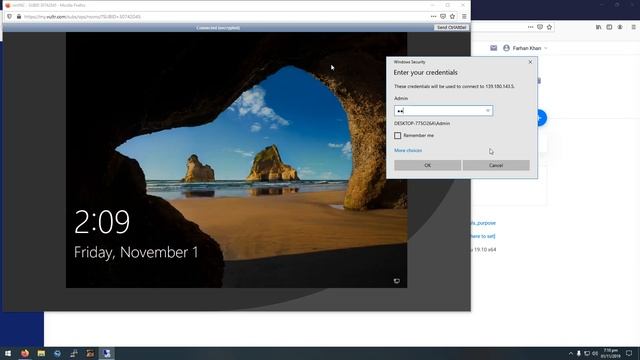Click the account icon in background Firefox toolbar
Screen dimensions: 640x360
click(x=620, y=27)
